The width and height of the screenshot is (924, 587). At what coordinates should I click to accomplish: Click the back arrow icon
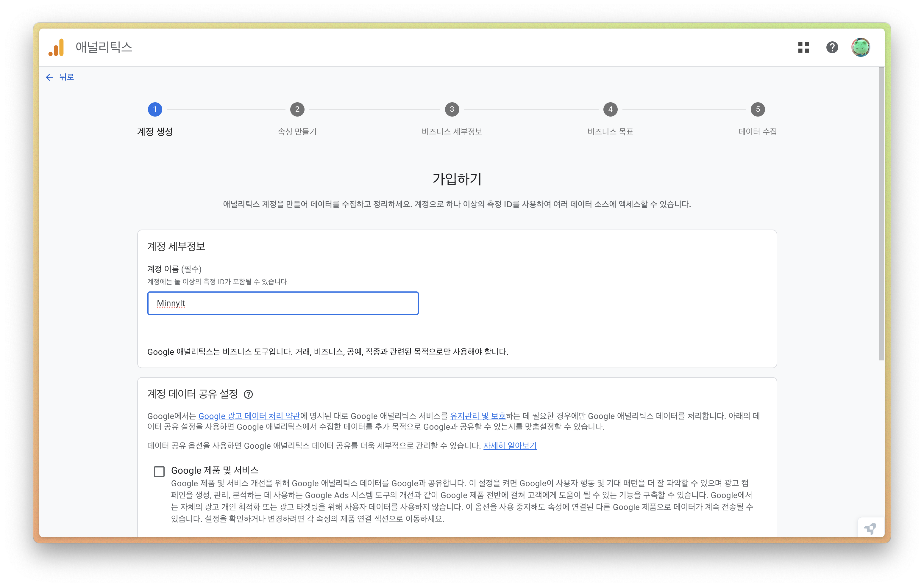coord(49,77)
